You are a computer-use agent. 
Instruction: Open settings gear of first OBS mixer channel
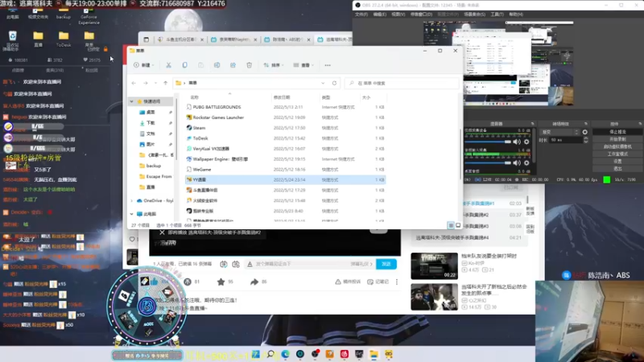click(526, 142)
